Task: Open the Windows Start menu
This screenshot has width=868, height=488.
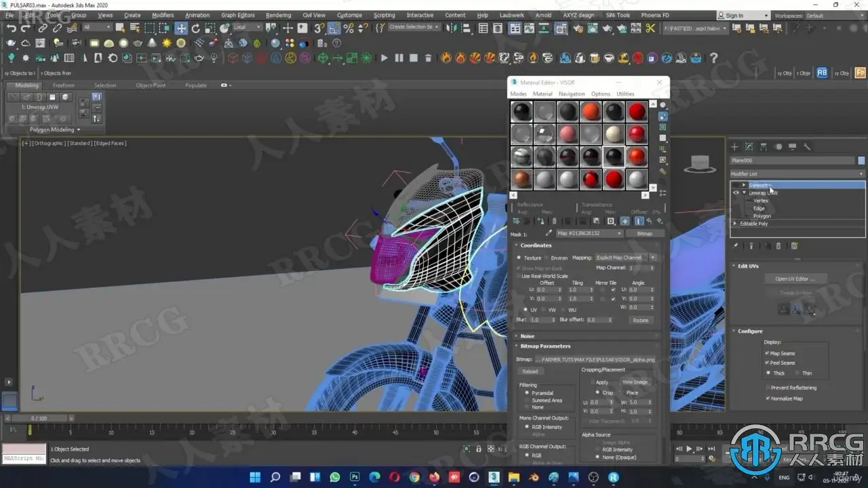Action: click(x=255, y=477)
